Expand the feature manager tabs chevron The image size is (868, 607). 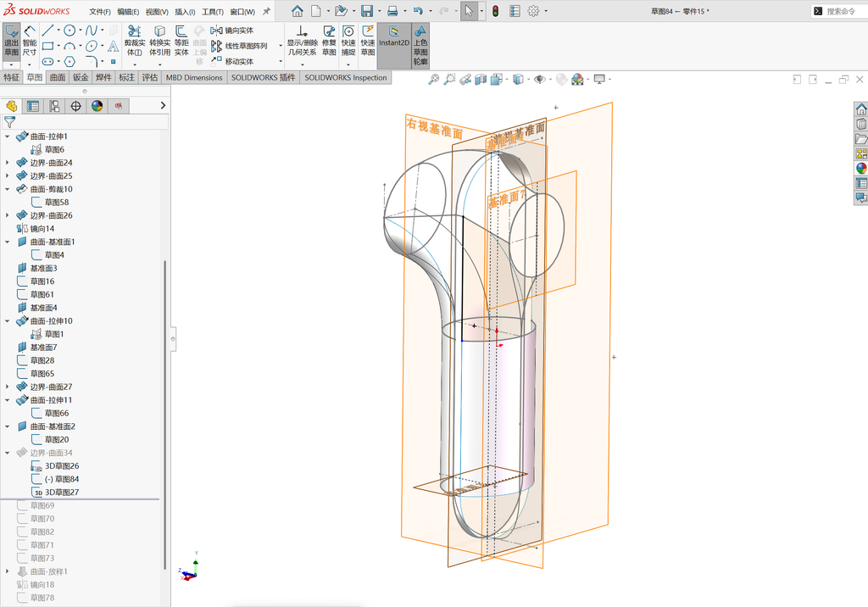tap(163, 105)
